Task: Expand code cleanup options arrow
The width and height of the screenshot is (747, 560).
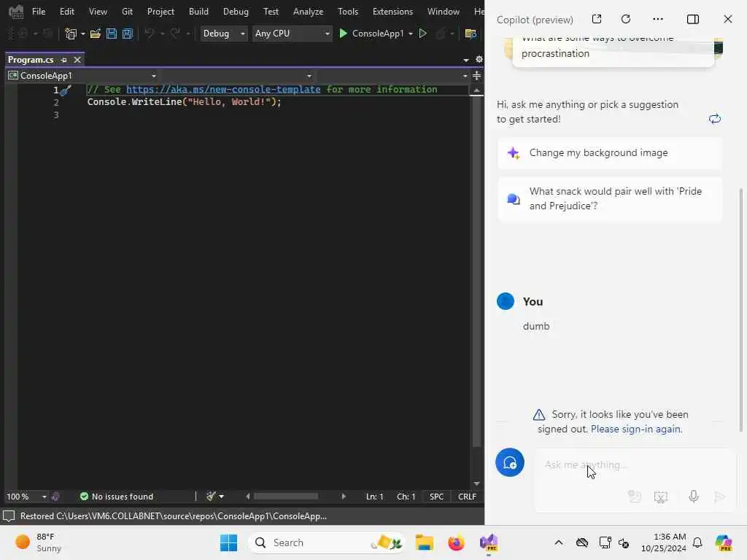Action: point(222,497)
